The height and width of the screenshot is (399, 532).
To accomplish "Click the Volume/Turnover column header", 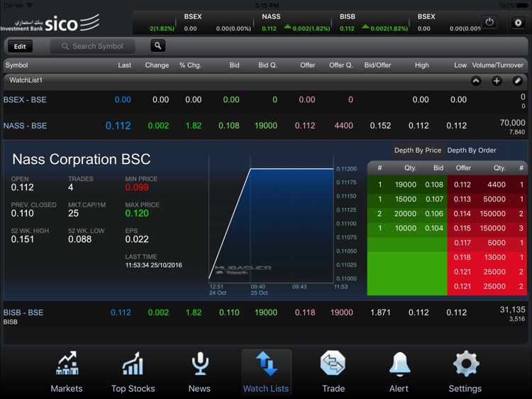I will pyautogui.click(x=498, y=65).
